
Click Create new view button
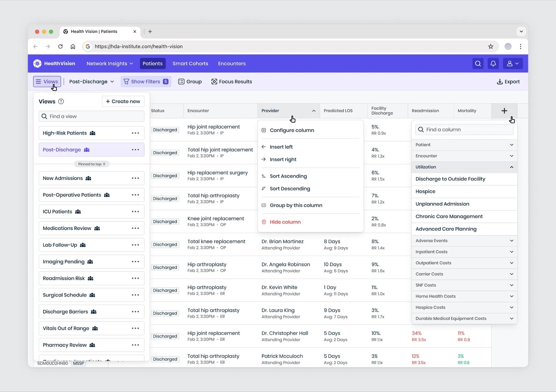(x=123, y=101)
